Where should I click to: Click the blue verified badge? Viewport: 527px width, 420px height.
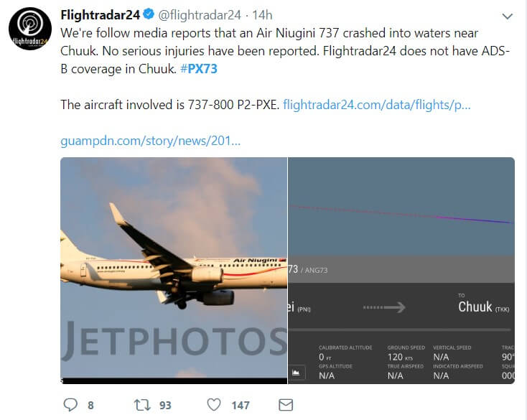click(x=148, y=15)
